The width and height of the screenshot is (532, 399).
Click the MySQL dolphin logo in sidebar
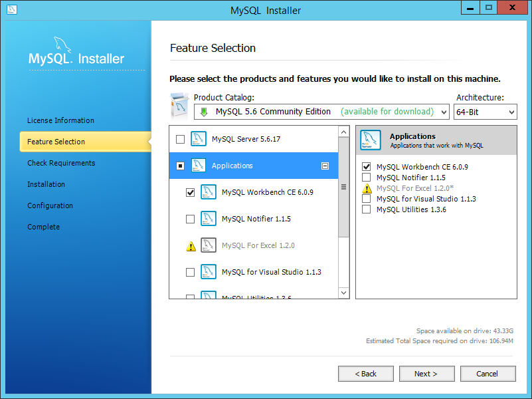pyautogui.click(x=62, y=45)
